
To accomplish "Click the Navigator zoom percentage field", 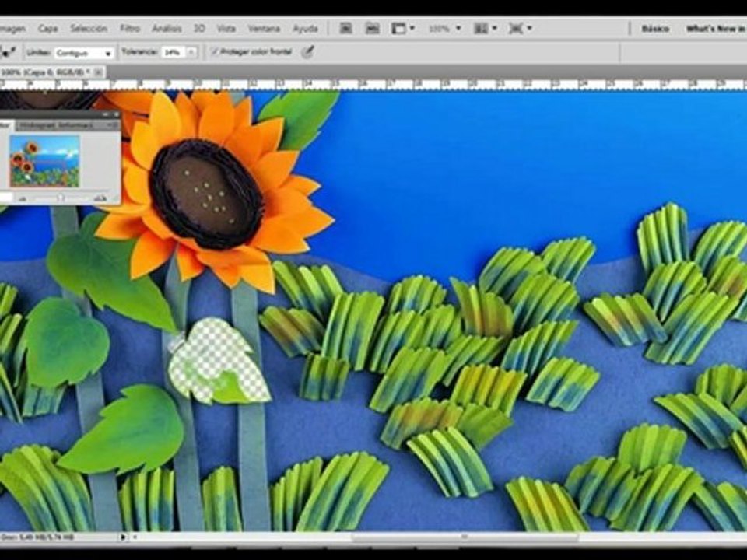I will (5, 197).
